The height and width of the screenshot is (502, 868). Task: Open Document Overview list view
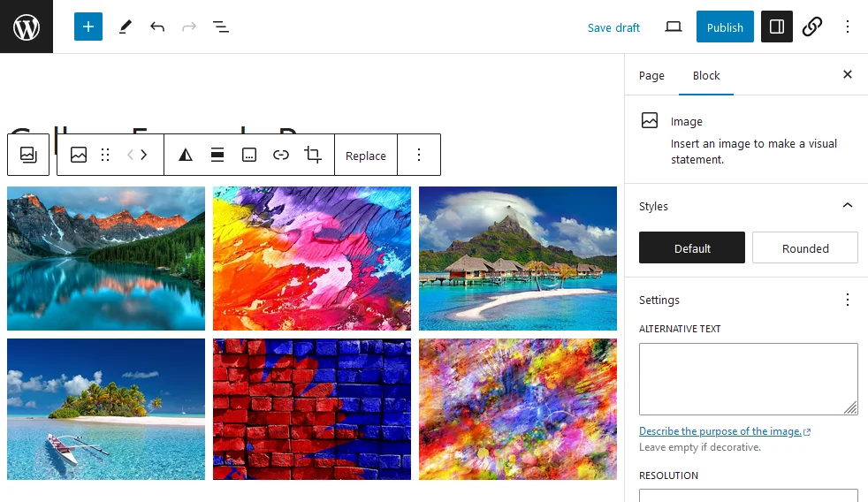221,27
